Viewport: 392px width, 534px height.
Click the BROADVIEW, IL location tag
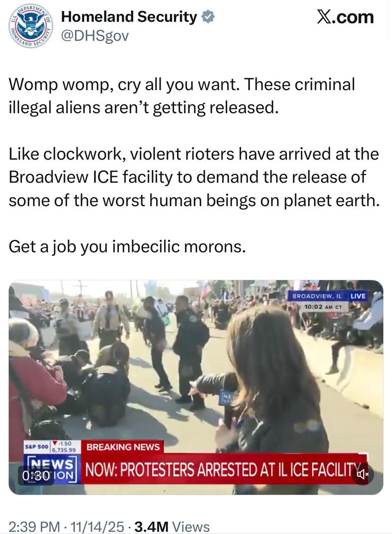pyautogui.click(x=317, y=296)
